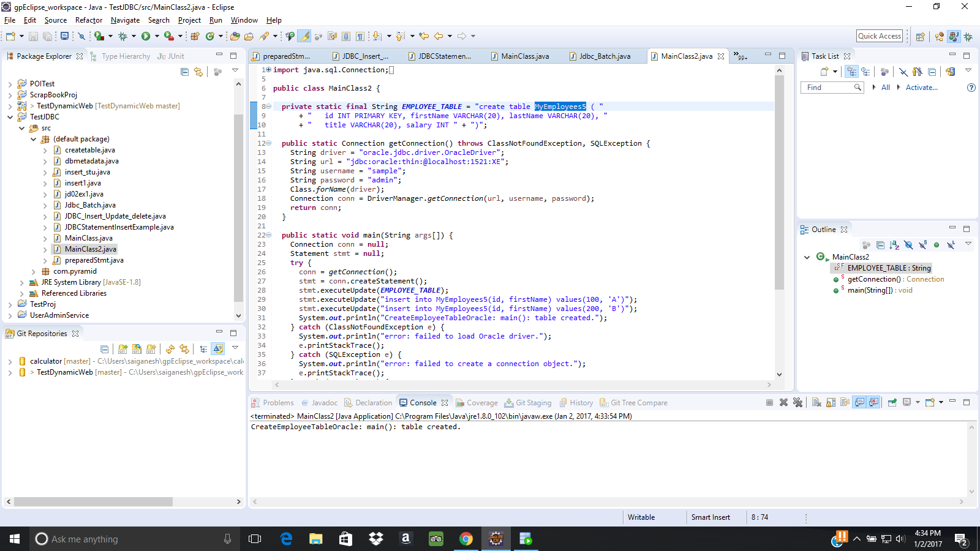Open the Search dialog via toolbar icon
Image resolution: width=980 pixels, height=551 pixels.
[264, 36]
